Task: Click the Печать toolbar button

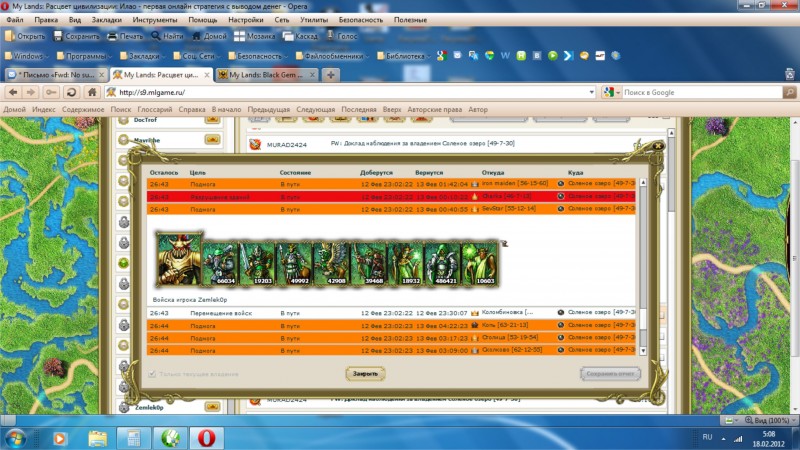Action: click(x=126, y=36)
